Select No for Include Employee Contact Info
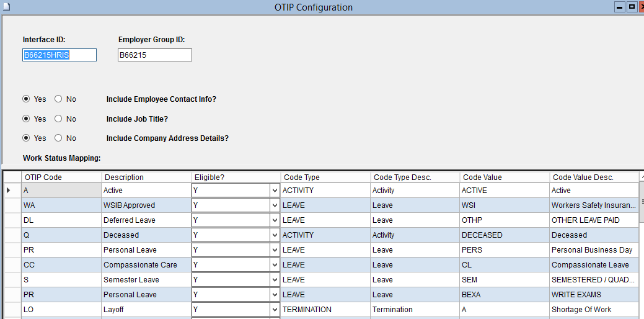The height and width of the screenshot is (319, 644). click(x=58, y=99)
